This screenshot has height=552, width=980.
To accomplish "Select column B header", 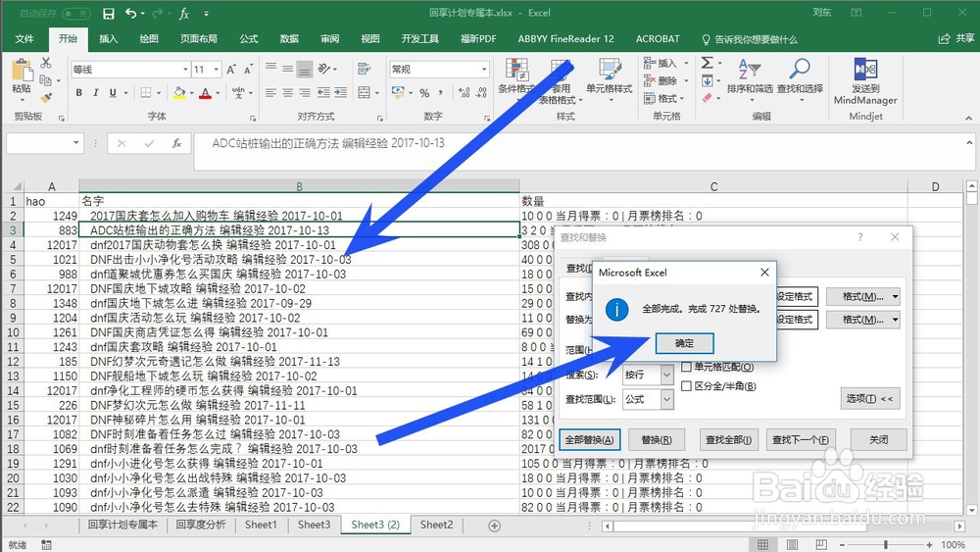I will tap(299, 186).
